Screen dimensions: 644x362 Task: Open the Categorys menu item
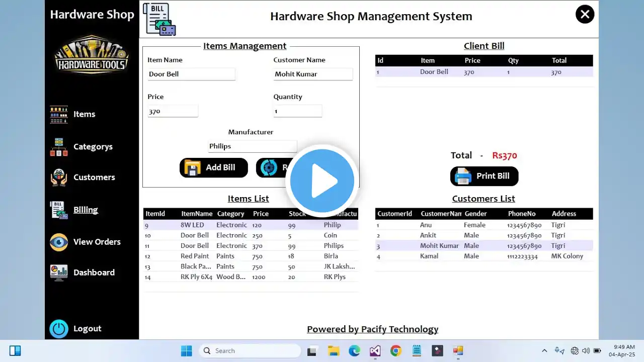click(x=93, y=147)
